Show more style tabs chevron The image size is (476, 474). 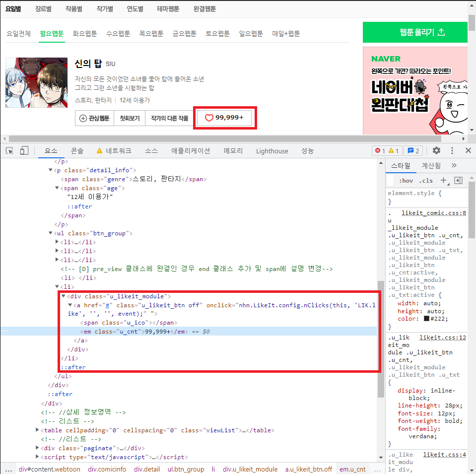tap(454, 165)
